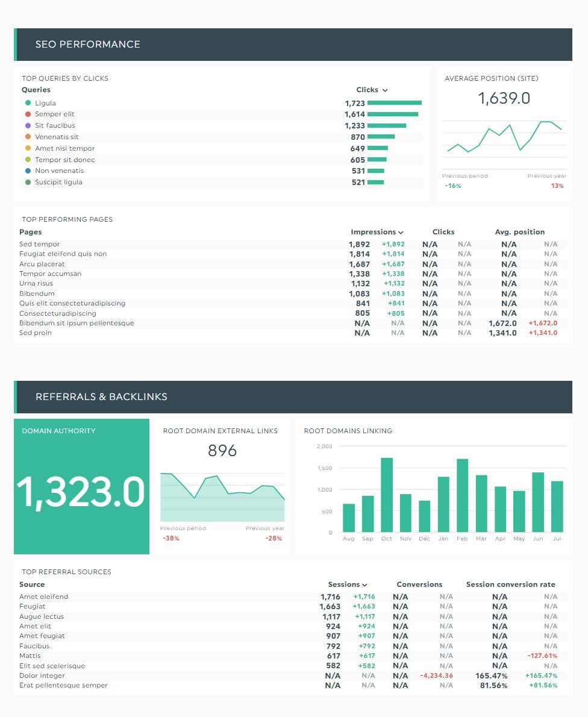Click the Clicks column header in Top Performing Pages
The image size is (588, 717).
point(443,232)
